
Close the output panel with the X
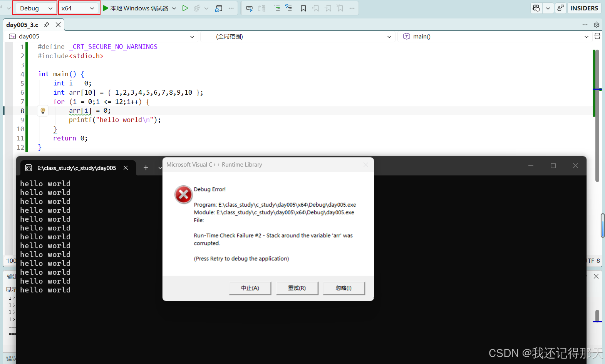[596, 276]
